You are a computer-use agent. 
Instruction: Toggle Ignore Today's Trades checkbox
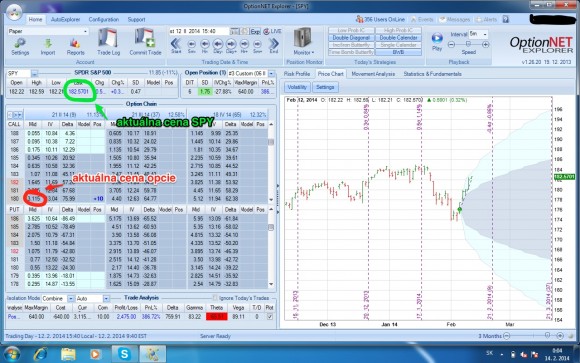(x=215, y=298)
